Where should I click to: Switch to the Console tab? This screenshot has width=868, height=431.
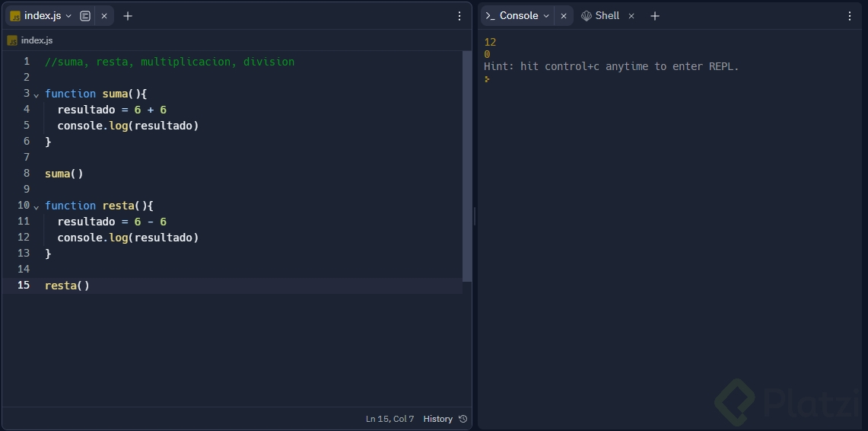click(x=519, y=15)
